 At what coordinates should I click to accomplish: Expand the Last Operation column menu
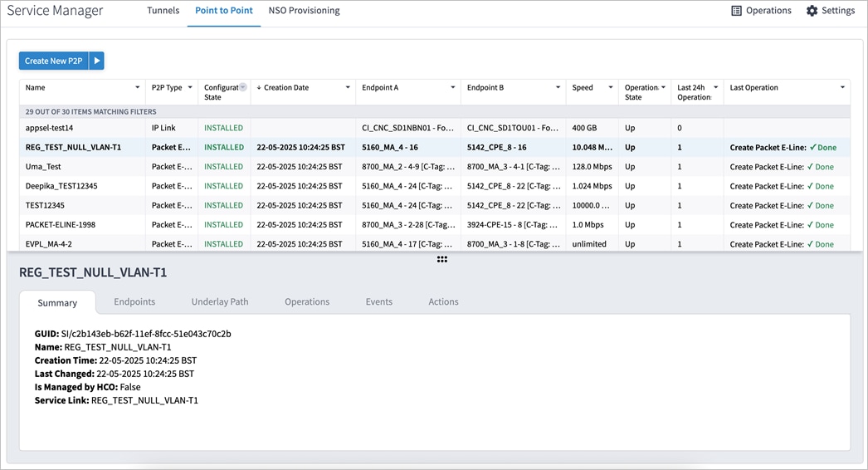click(842, 88)
